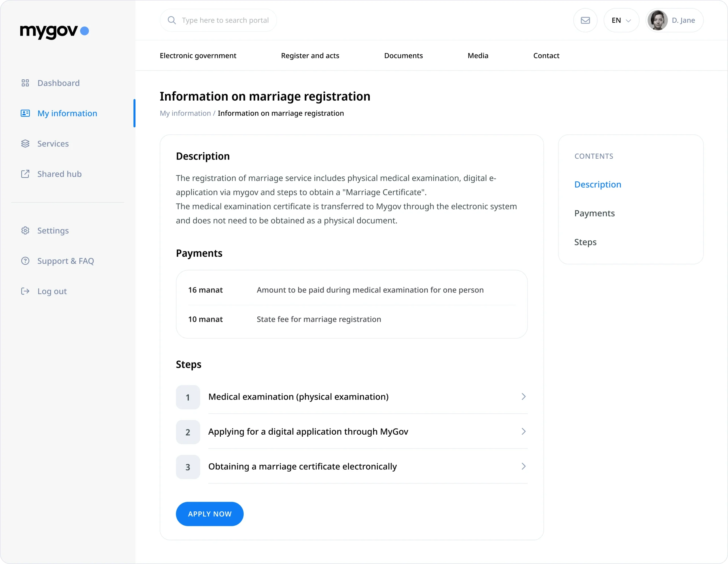Open Shared hub via external-link icon
The height and width of the screenshot is (564, 728).
pyautogui.click(x=25, y=174)
